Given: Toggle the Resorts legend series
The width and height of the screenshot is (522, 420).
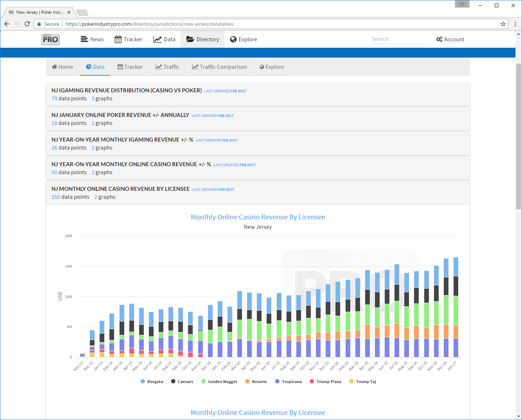Looking at the screenshot, I should (256, 382).
